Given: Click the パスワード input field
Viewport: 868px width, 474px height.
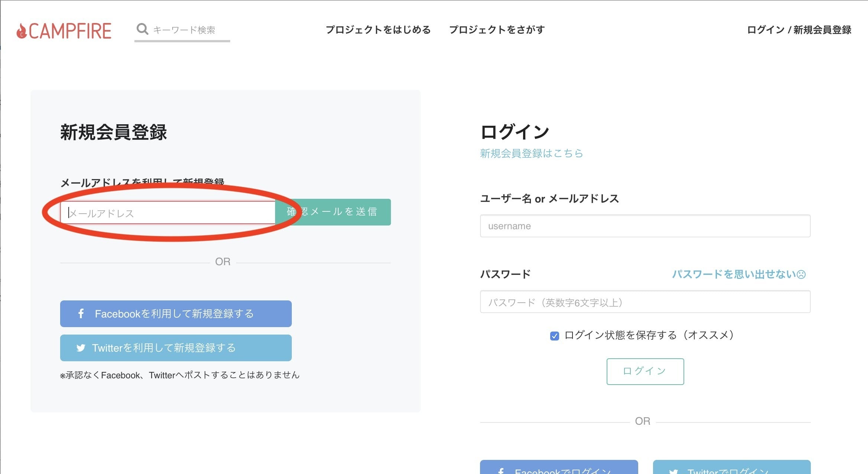Looking at the screenshot, I should click(645, 302).
